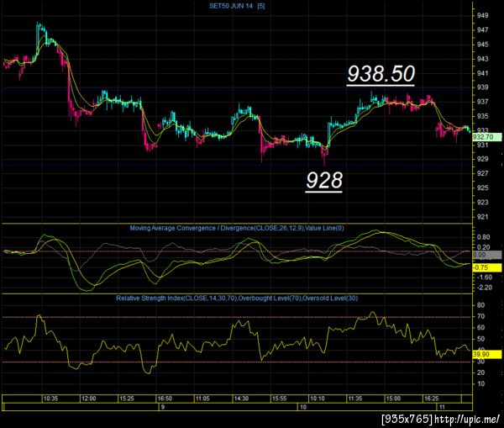Click the day 11 date marker
504x428 pixels.
tap(442, 407)
